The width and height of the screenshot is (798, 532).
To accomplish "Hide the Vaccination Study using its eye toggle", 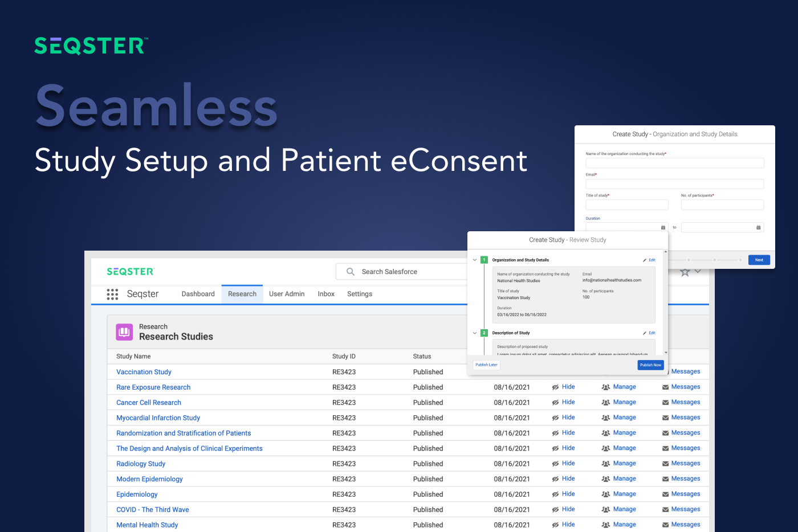I will coord(556,371).
